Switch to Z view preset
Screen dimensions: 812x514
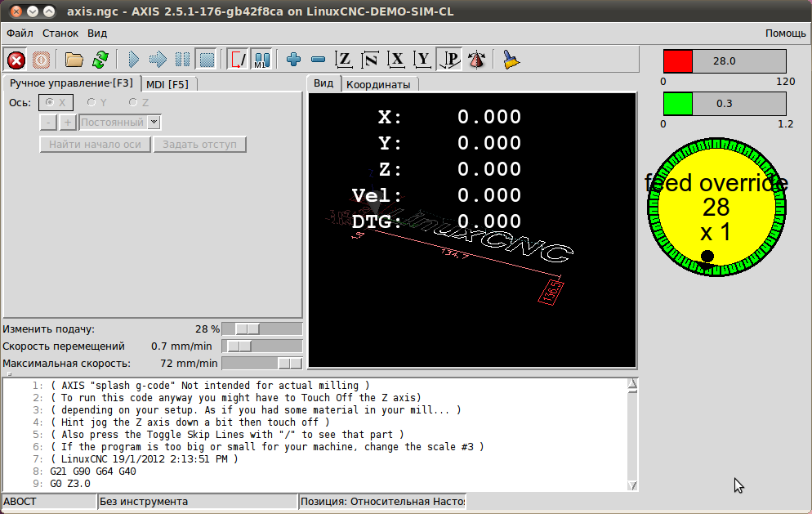pyautogui.click(x=344, y=60)
